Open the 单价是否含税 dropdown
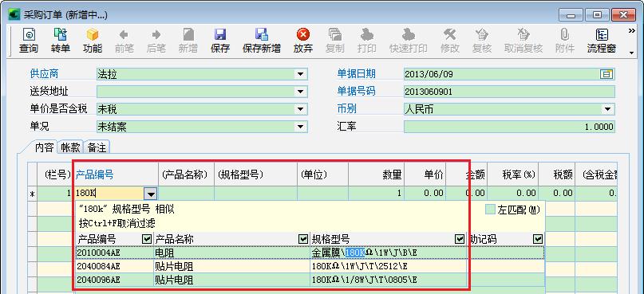Screen dimensions: 644x294 pos(301,109)
